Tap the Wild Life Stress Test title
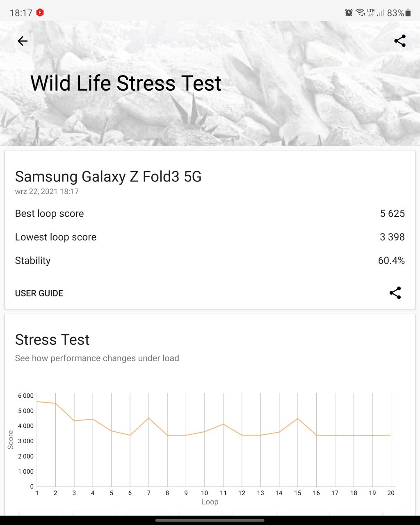Image resolution: width=420 pixels, height=525 pixels. coord(126,83)
